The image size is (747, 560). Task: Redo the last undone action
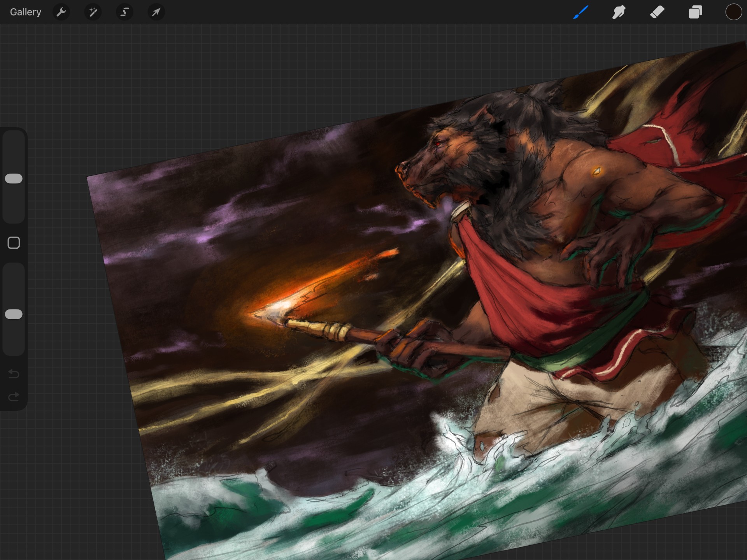coord(14,397)
